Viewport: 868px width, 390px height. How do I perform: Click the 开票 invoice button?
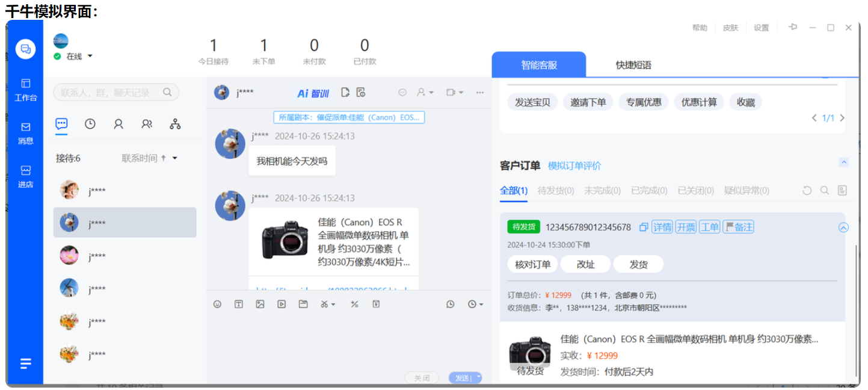[x=686, y=227]
